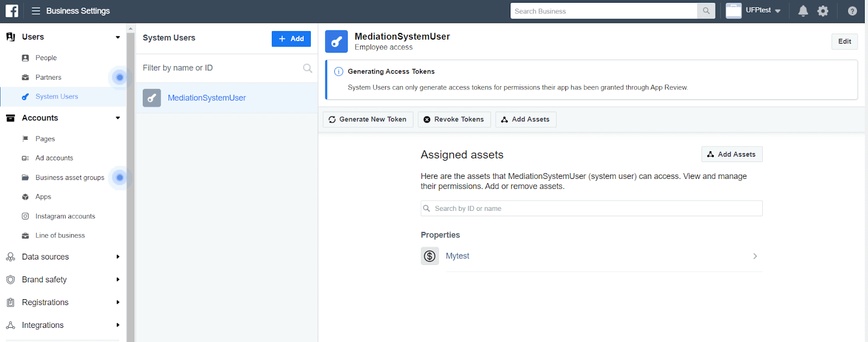
Task: Open Business asset groups
Action: [x=69, y=178]
